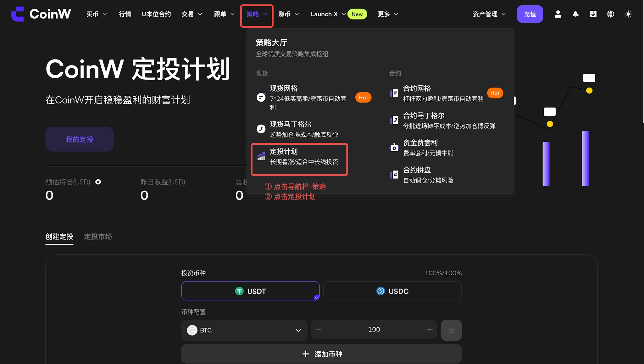Expand the Launch X menu
Image resolution: width=644 pixels, height=364 pixels.
pyautogui.click(x=328, y=14)
